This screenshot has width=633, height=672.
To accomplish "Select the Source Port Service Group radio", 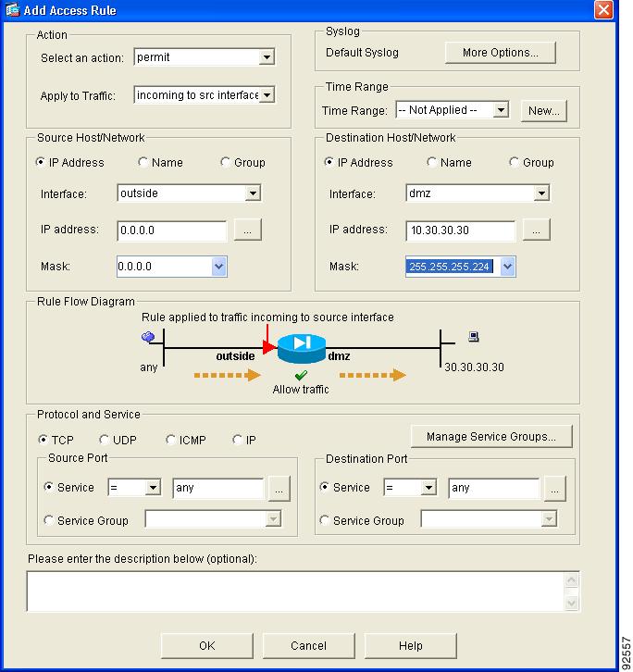I will click(49, 520).
